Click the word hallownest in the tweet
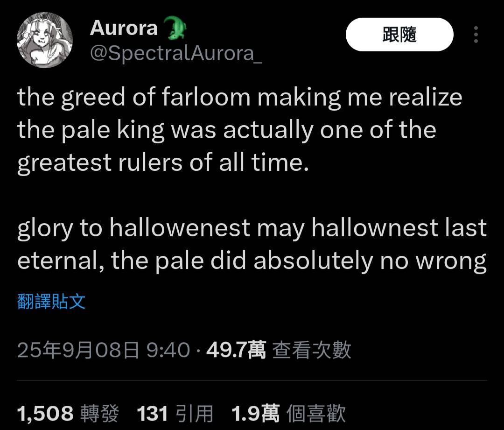The image size is (504, 430). 375,227
